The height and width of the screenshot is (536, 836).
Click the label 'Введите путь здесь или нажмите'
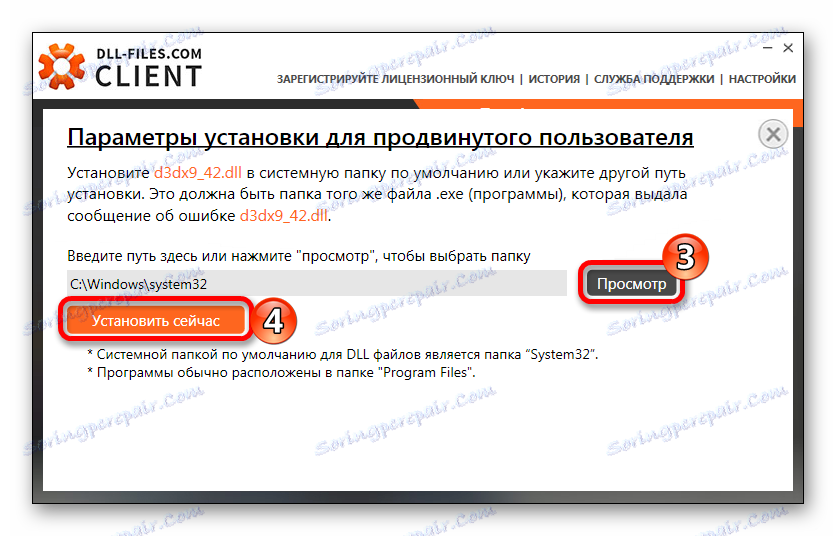[x=299, y=256]
